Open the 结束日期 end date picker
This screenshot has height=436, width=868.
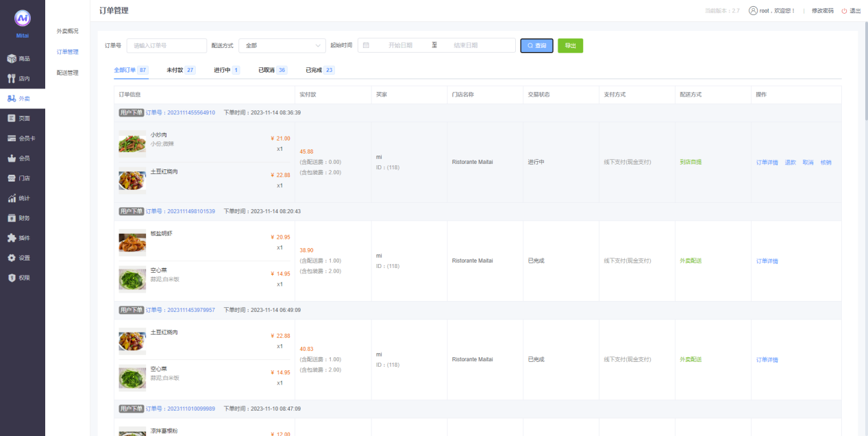[x=465, y=45]
